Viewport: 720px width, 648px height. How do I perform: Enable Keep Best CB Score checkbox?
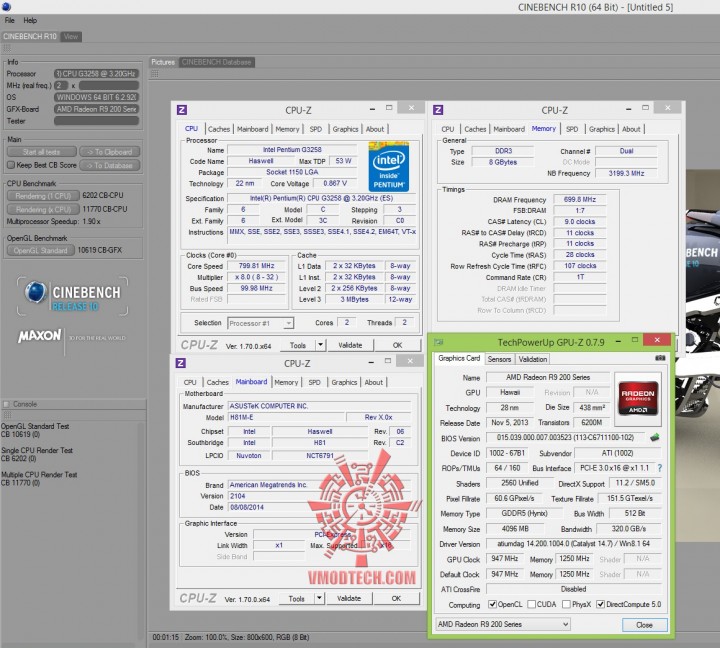coord(11,165)
